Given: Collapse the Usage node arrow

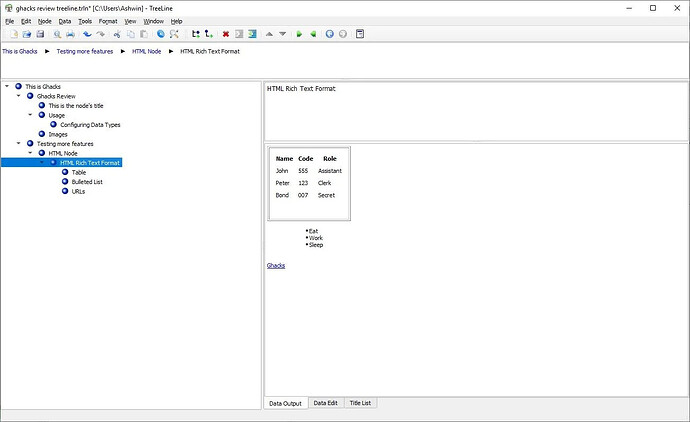Looking at the screenshot, I should pyautogui.click(x=30, y=115).
